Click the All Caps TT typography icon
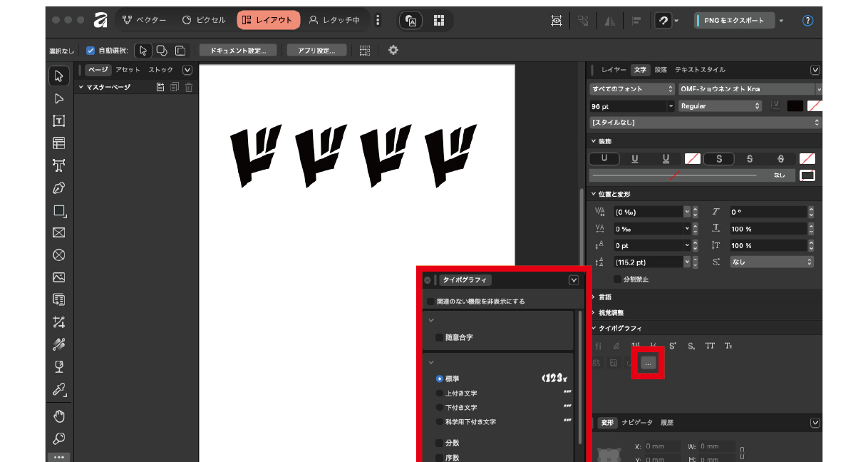Image resolution: width=868 pixels, height=462 pixels. tap(710, 346)
